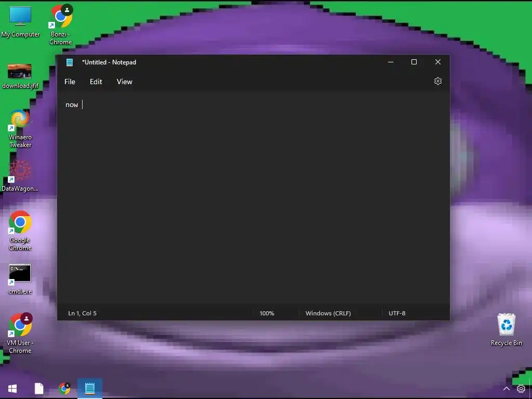Click the Notepad taskbar button
Viewport: 532px width, 399px height.
click(90, 388)
